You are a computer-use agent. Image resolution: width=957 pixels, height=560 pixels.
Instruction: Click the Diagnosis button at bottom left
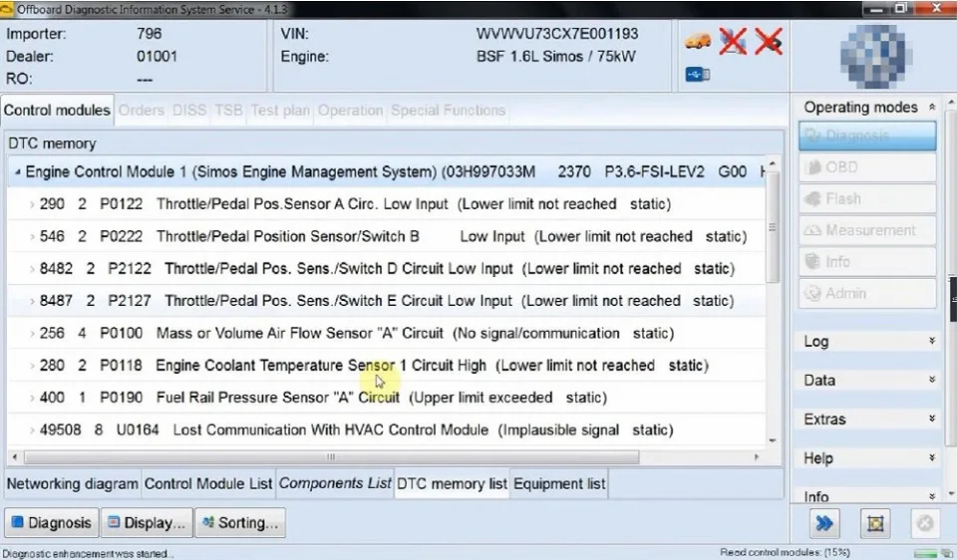52,523
